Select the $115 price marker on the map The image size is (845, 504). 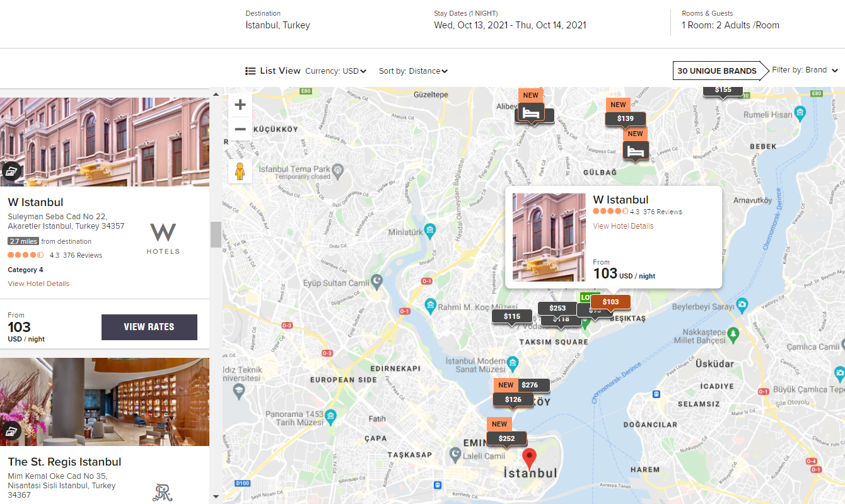511,316
